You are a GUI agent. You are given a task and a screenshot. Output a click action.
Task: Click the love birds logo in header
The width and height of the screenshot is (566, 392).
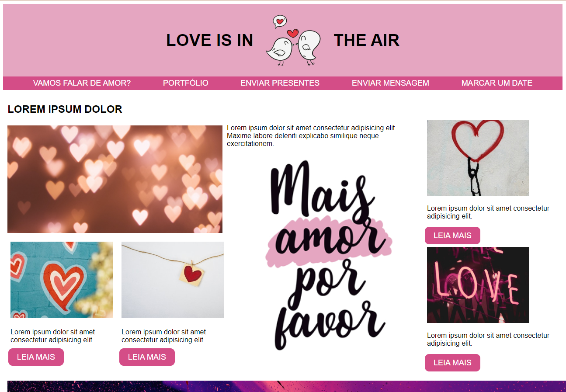(293, 41)
